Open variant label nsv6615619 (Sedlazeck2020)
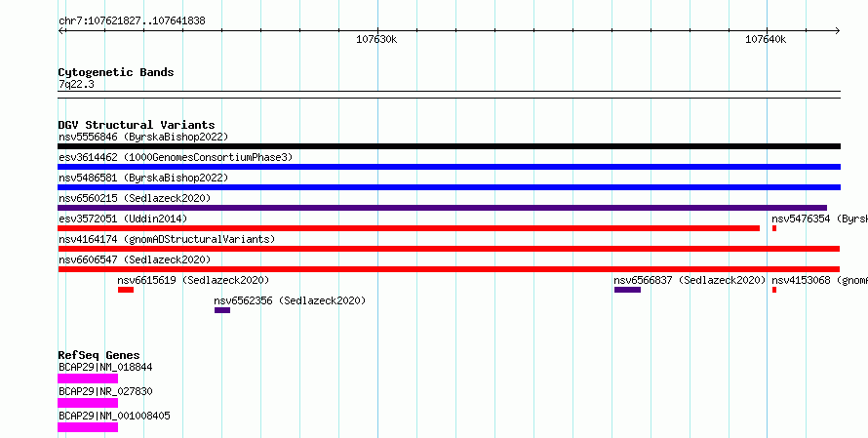The image size is (868, 438). [x=193, y=280]
